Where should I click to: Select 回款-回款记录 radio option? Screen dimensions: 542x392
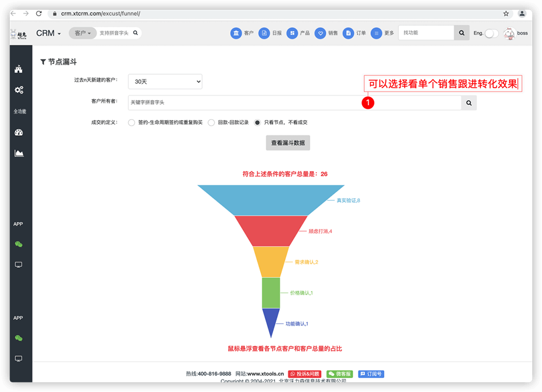tap(211, 122)
